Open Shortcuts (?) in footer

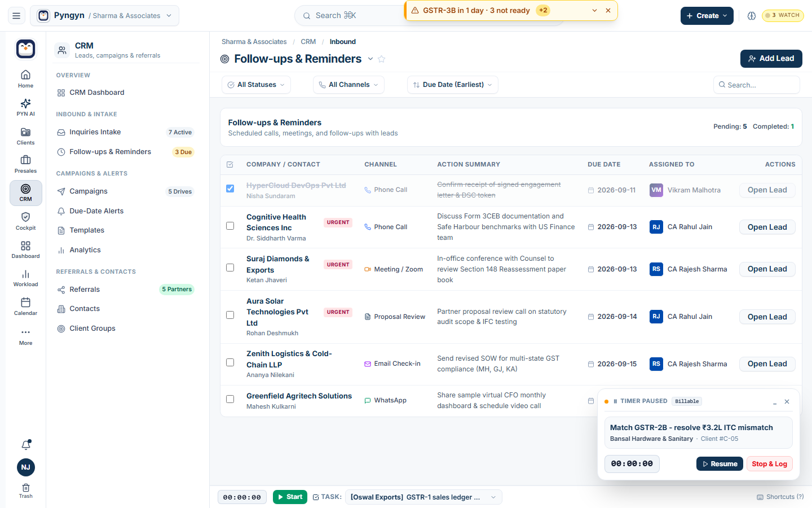(x=780, y=497)
